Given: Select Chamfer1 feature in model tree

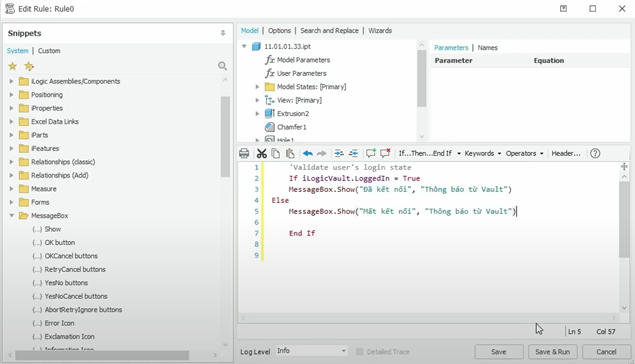Looking at the screenshot, I should [286, 127].
